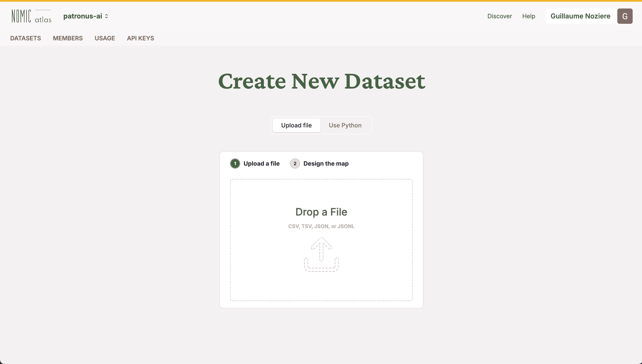Click step 1 Upload a file

(x=255, y=164)
